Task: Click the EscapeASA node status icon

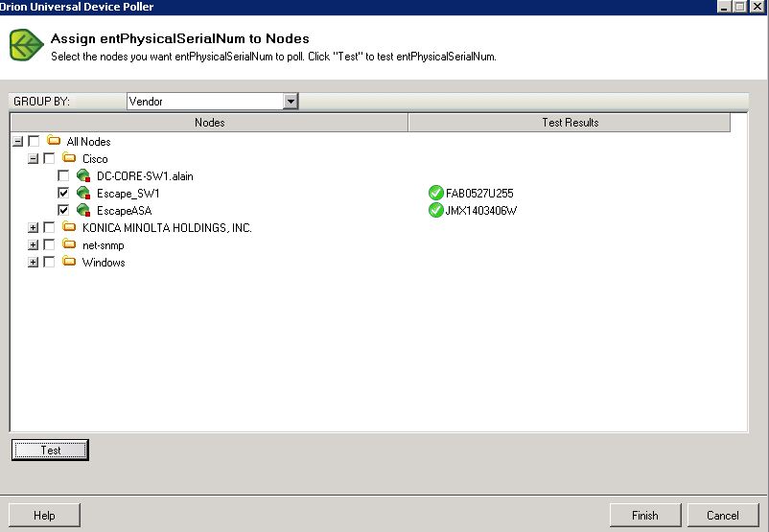Action: (83, 210)
